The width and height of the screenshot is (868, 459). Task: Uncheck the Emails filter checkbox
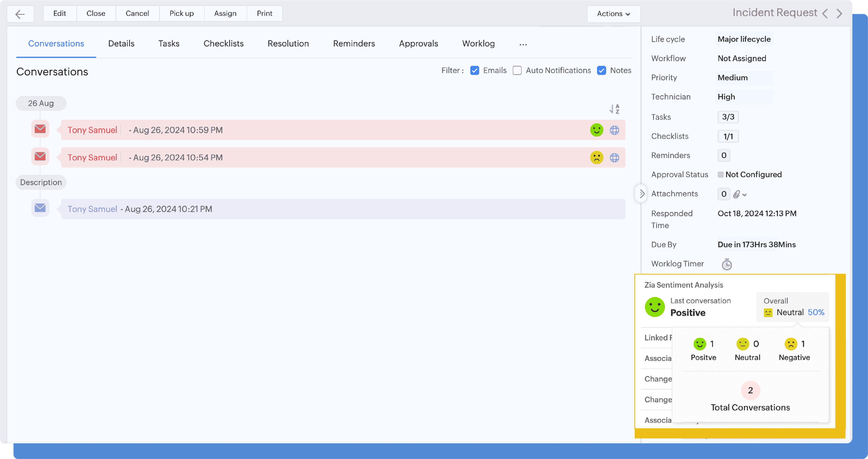click(x=474, y=71)
